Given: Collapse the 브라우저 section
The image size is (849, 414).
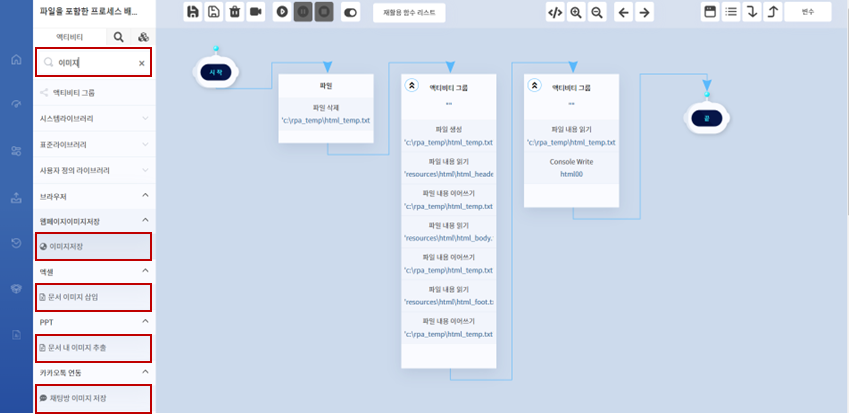Looking at the screenshot, I should (94, 196).
